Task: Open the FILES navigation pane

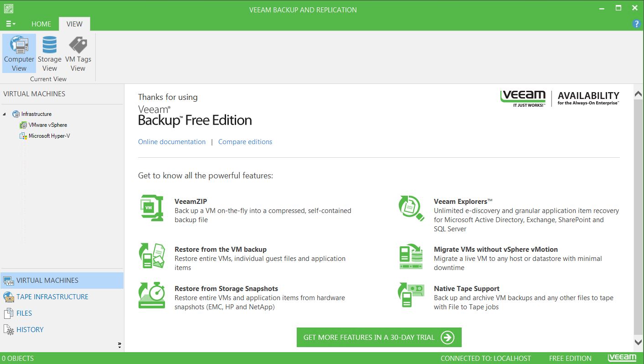Action: coord(62,313)
